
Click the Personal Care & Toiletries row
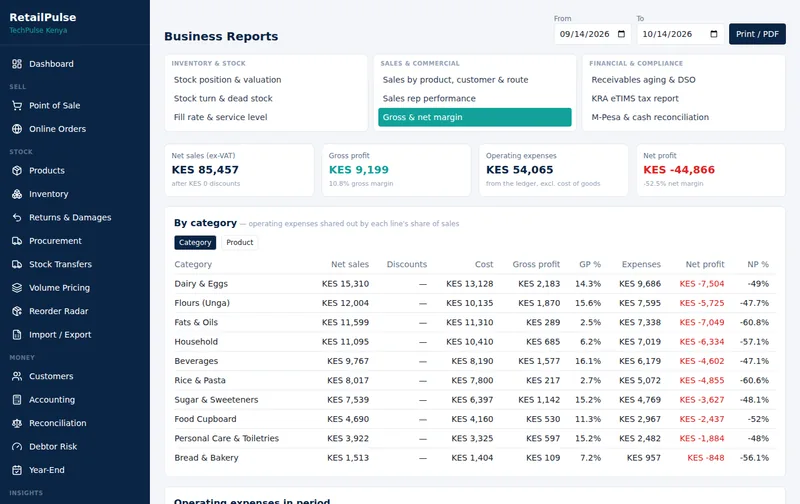click(474, 439)
